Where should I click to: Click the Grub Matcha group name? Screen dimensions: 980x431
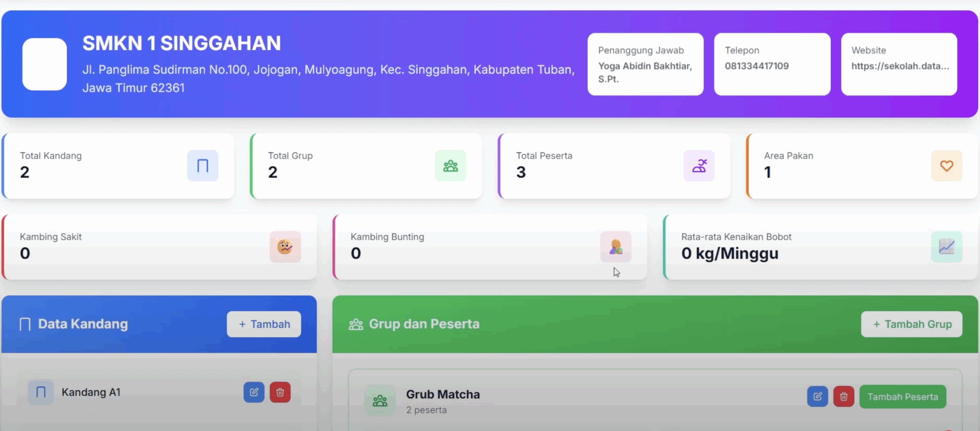pos(443,394)
